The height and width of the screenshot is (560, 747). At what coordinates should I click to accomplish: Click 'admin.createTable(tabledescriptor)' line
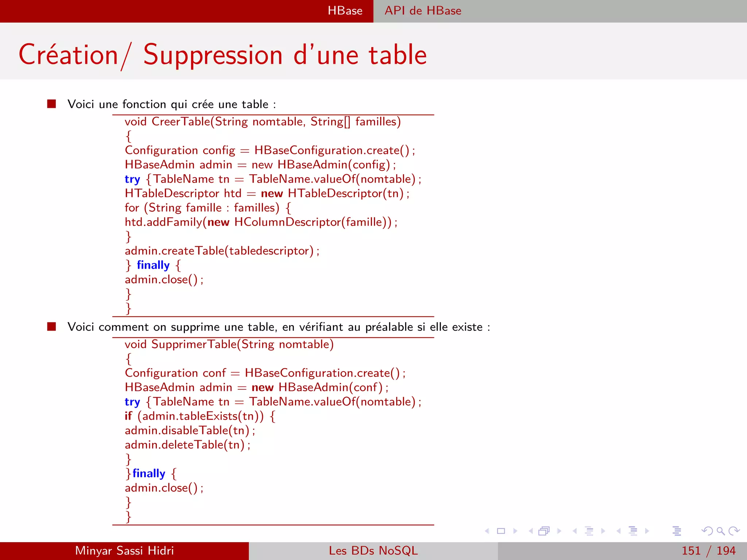[x=222, y=251]
